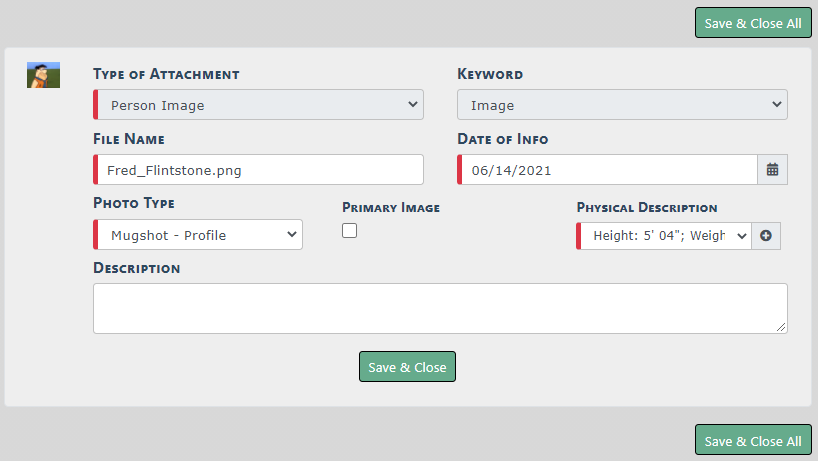Screen dimensions: 818x461
Task: Click the Primary Image label text
Action: [391, 208]
